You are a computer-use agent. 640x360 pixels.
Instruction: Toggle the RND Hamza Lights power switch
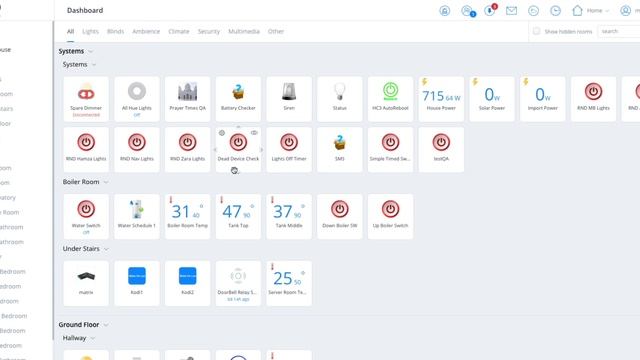pyautogui.click(x=86, y=142)
